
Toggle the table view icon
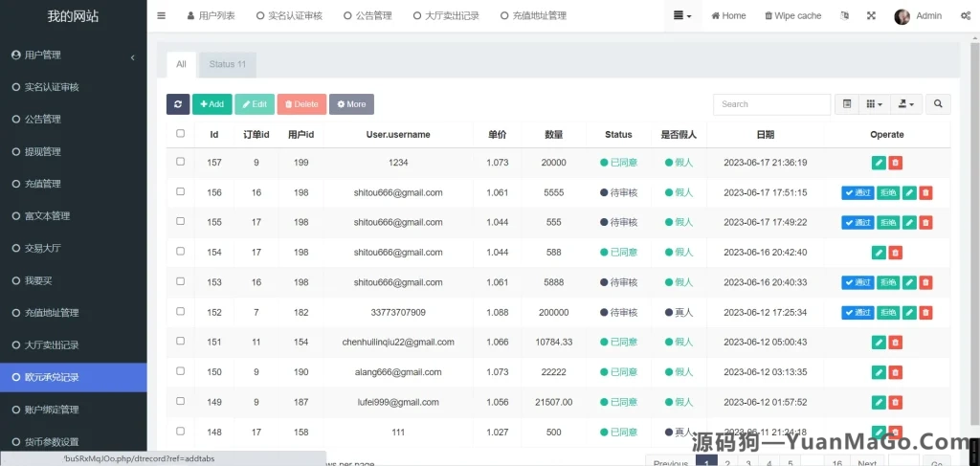pos(847,104)
